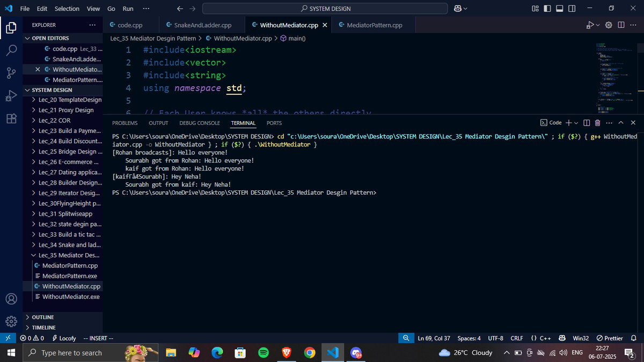The width and height of the screenshot is (644, 362).
Task: Collapse the Lec_35 Mediator Des... folder
Action: (63, 255)
